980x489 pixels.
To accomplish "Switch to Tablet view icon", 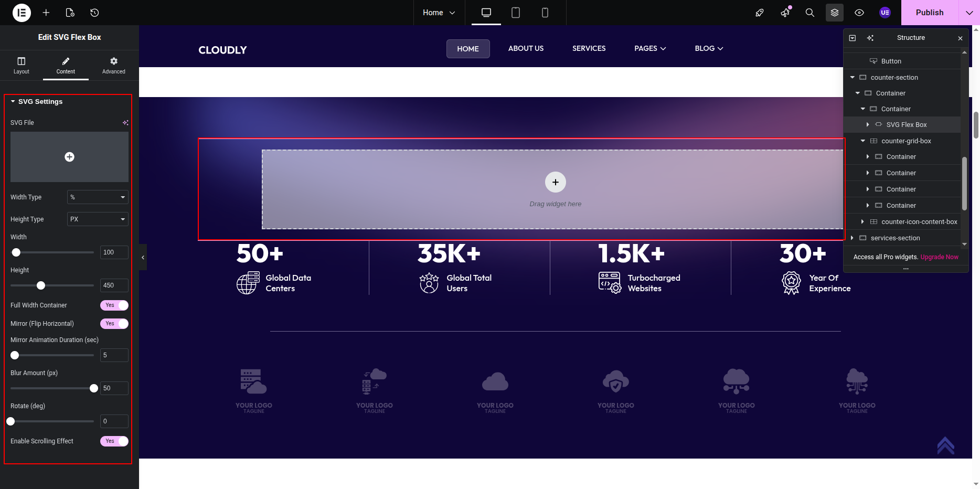I will point(516,13).
